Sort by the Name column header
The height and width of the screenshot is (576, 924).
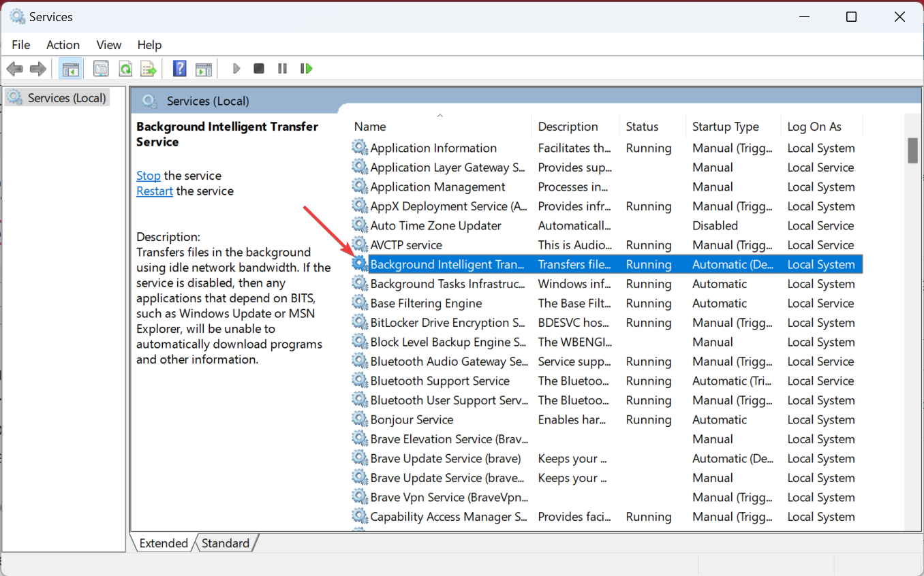click(441, 127)
